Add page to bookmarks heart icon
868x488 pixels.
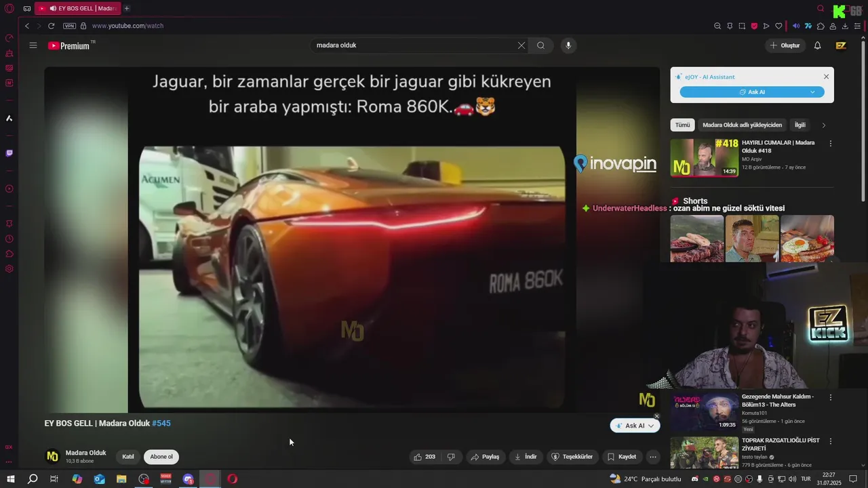tap(778, 26)
